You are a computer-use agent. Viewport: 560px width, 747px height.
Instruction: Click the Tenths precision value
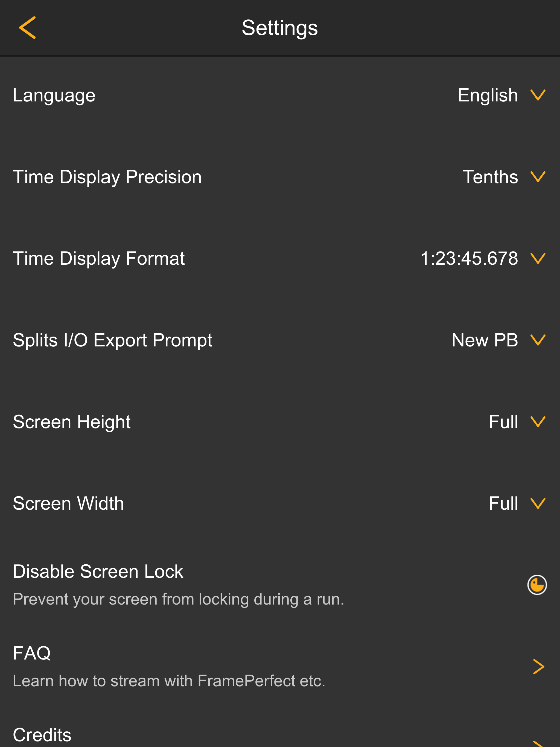490,177
